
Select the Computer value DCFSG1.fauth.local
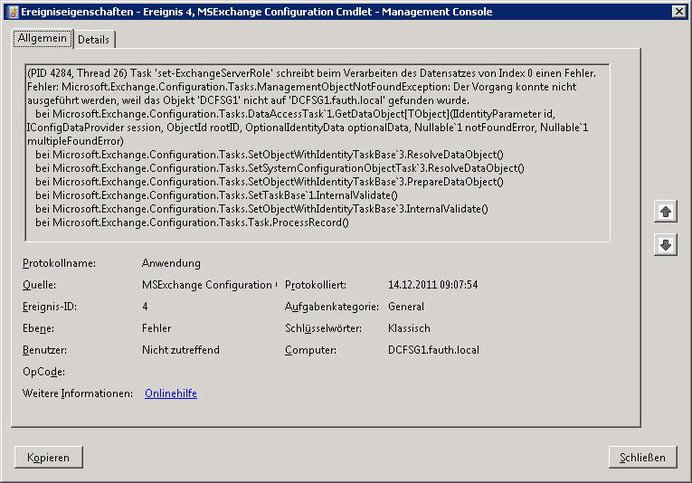click(434, 350)
